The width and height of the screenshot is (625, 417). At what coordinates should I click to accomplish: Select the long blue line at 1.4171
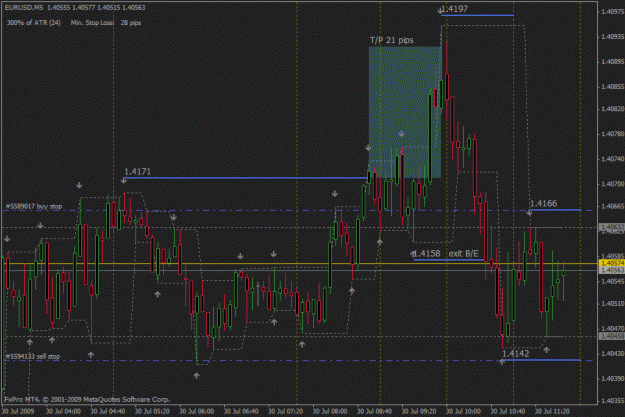(246, 178)
